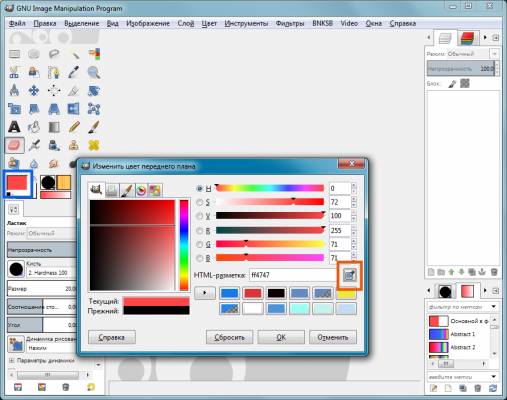507x400 pixels.
Task: Select the Rotate tool
Action: click(x=94, y=90)
